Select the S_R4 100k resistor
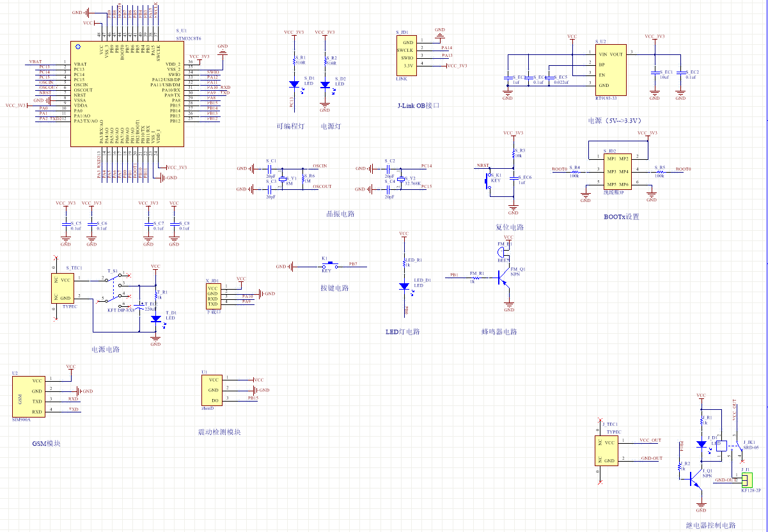This screenshot has width=768, height=532. coord(574,171)
